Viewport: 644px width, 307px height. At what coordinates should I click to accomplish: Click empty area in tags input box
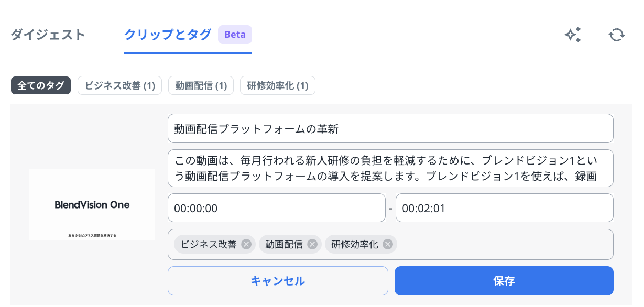(503, 244)
